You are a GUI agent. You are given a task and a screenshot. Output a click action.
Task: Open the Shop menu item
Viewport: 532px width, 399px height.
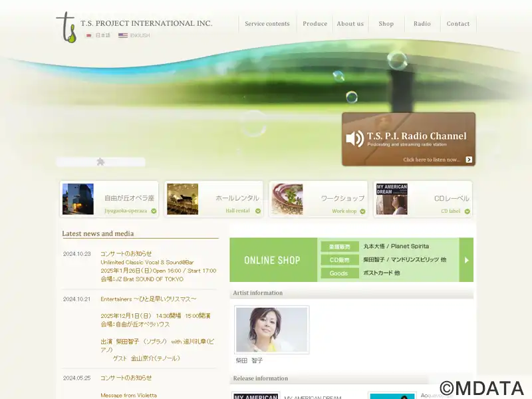386,24
